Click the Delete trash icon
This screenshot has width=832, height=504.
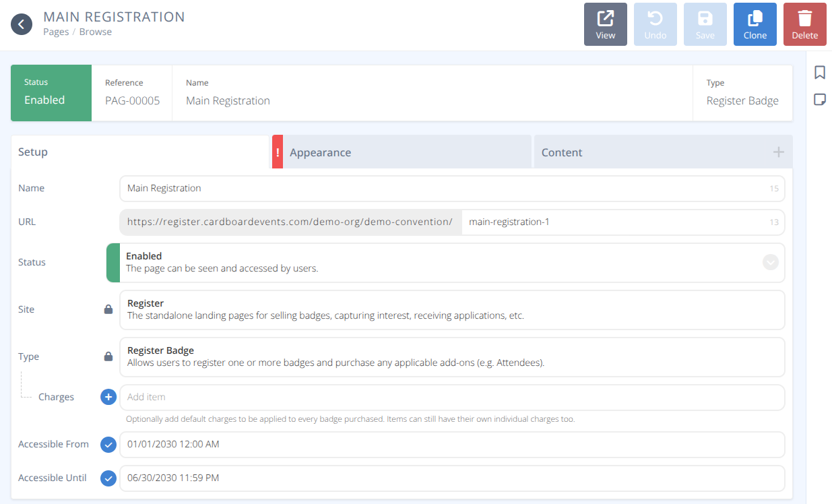pyautogui.click(x=804, y=24)
